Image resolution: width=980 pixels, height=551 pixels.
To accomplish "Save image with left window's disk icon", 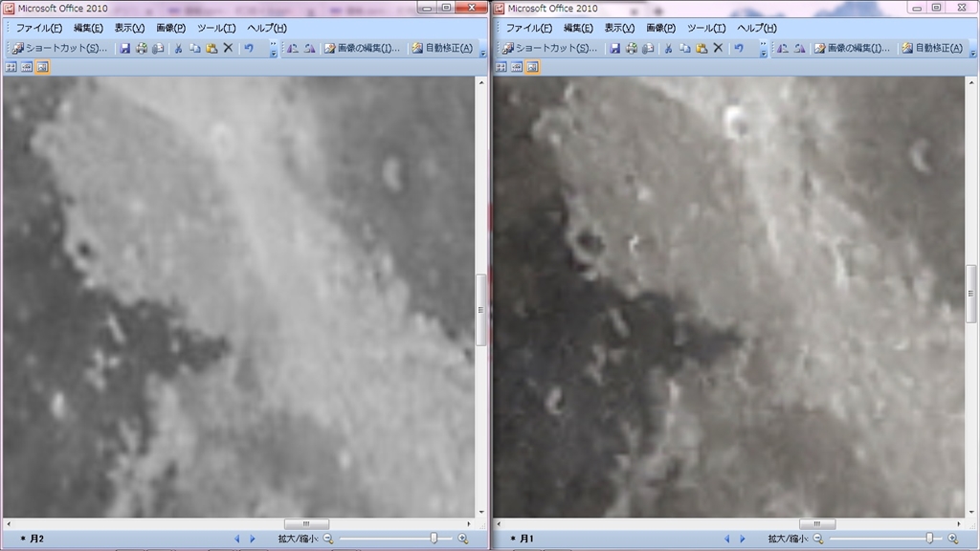I will pos(125,48).
